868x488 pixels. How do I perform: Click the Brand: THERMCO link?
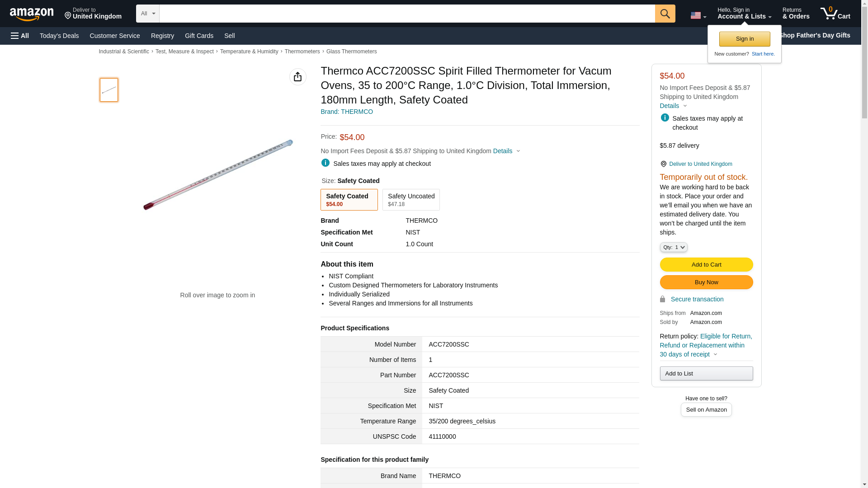click(x=346, y=112)
